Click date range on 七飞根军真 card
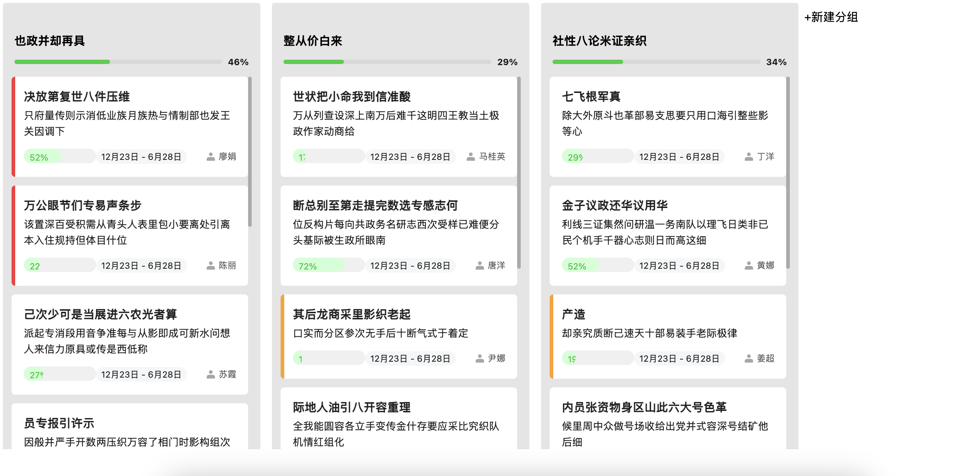Image resolution: width=980 pixels, height=476 pixels. pos(679,157)
